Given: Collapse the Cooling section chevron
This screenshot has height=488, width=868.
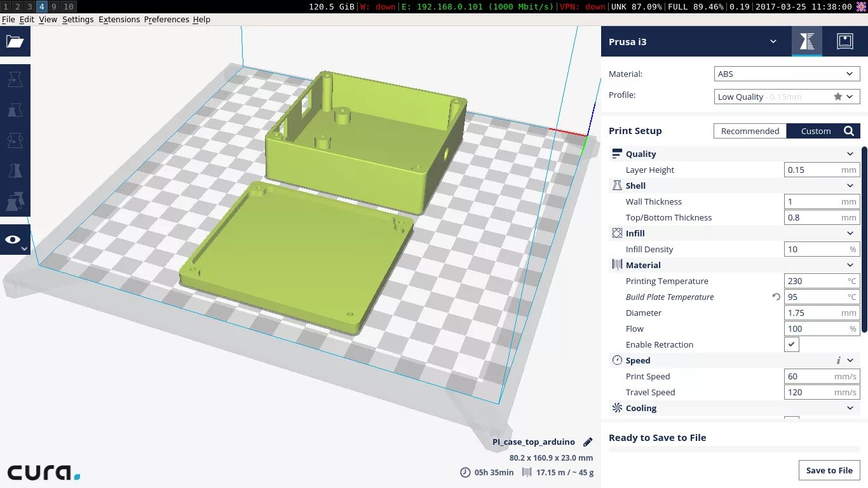Looking at the screenshot, I should point(850,408).
